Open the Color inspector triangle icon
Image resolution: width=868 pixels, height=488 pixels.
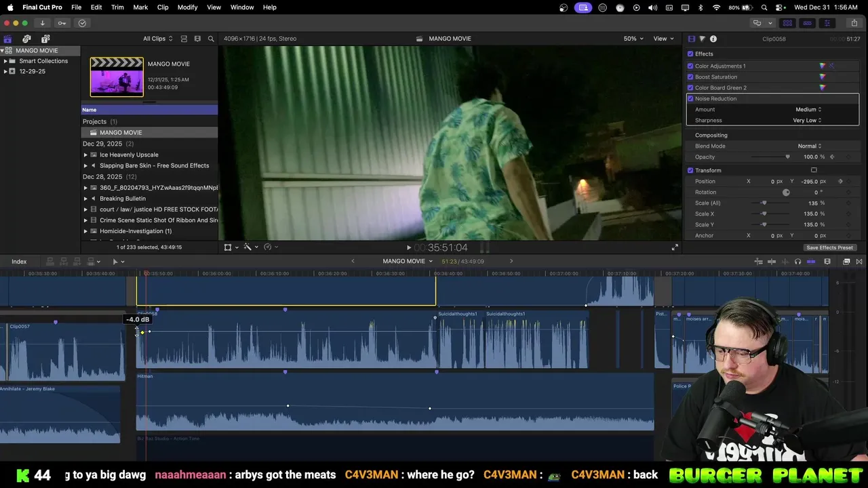point(702,39)
